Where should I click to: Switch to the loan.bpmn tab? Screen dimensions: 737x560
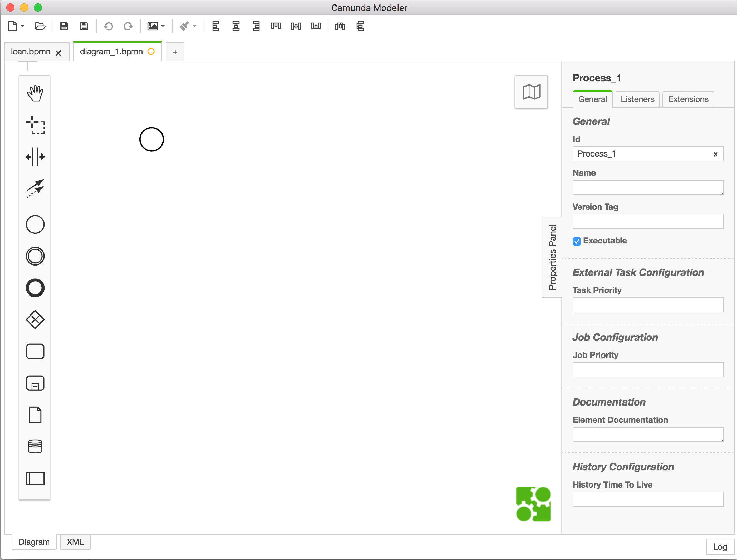(31, 52)
